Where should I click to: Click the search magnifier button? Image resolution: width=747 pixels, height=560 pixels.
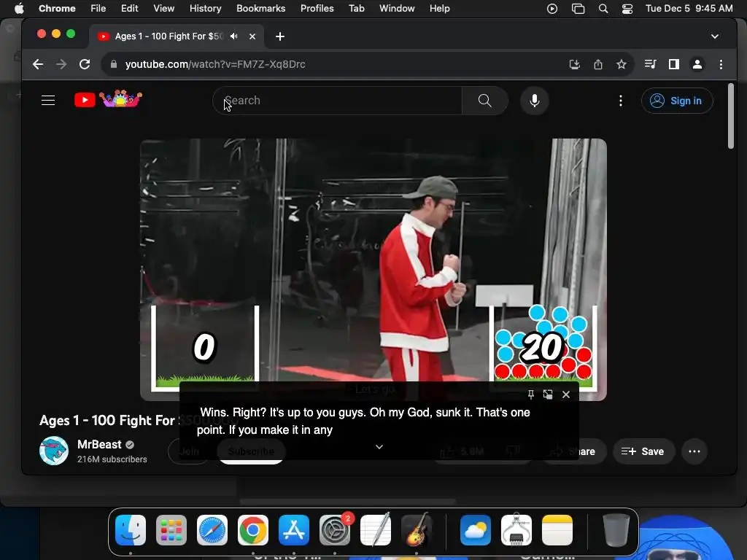tap(484, 101)
